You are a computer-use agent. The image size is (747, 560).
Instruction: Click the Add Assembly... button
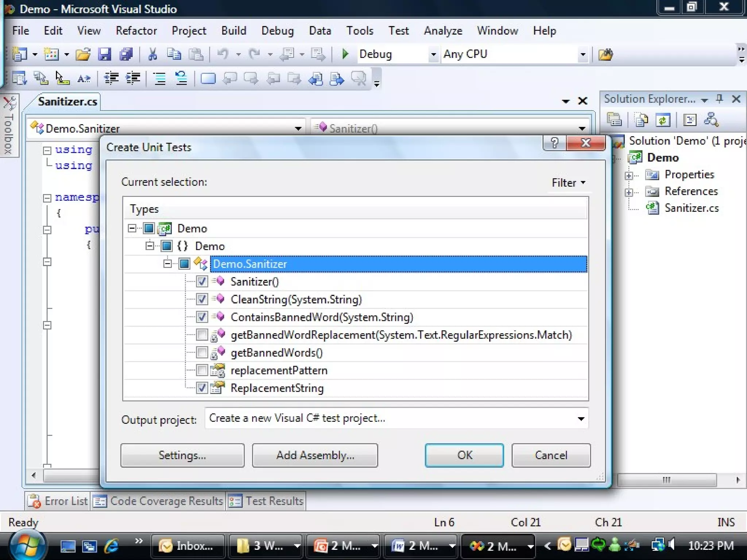coord(315,455)
